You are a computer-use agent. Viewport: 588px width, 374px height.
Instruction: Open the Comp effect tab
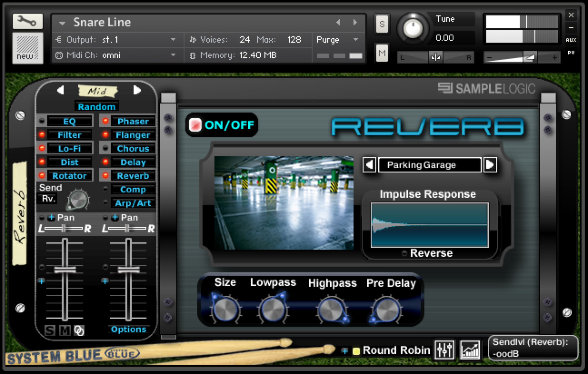pos(133,189)
